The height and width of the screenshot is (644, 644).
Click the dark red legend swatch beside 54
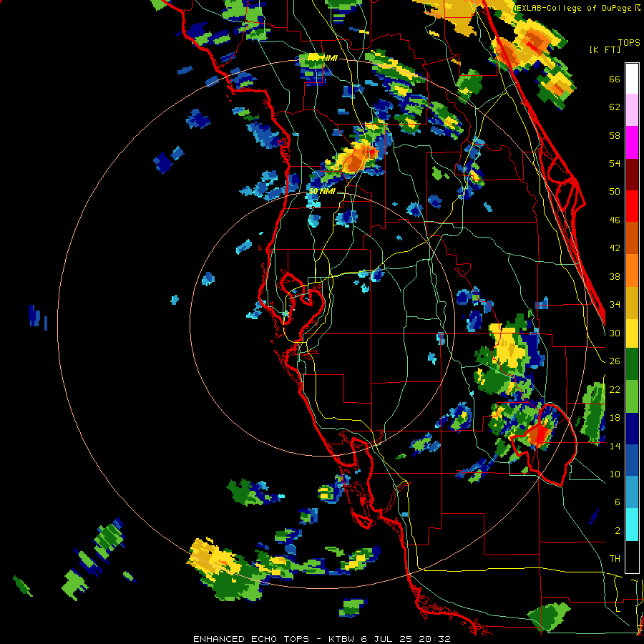[x=632, y=174]
